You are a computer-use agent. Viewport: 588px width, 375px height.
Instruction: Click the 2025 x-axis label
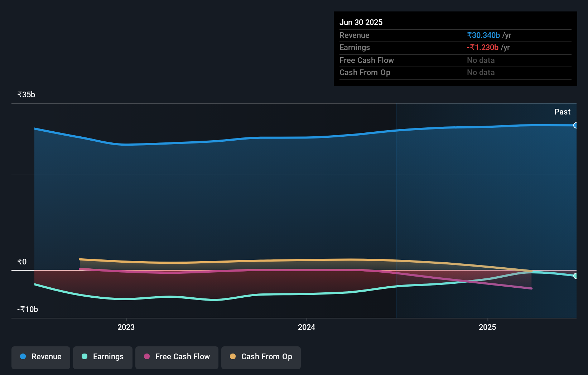tap(487, 327)
